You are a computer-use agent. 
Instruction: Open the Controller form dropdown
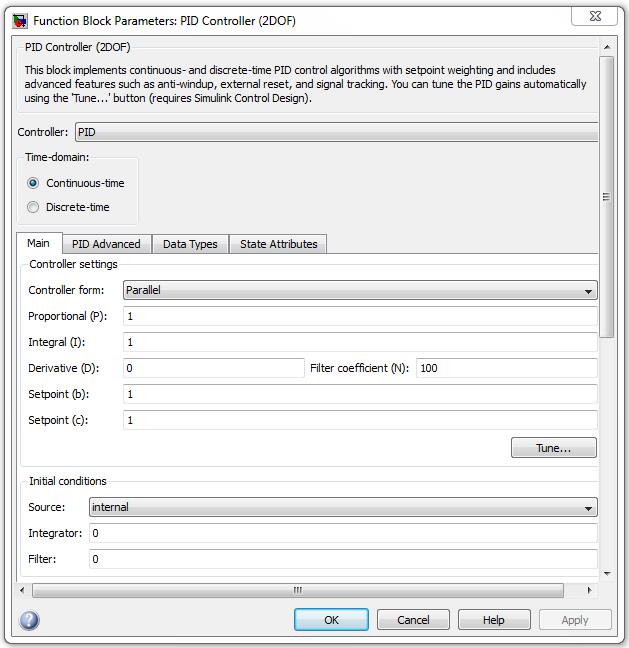pos(360,290)
